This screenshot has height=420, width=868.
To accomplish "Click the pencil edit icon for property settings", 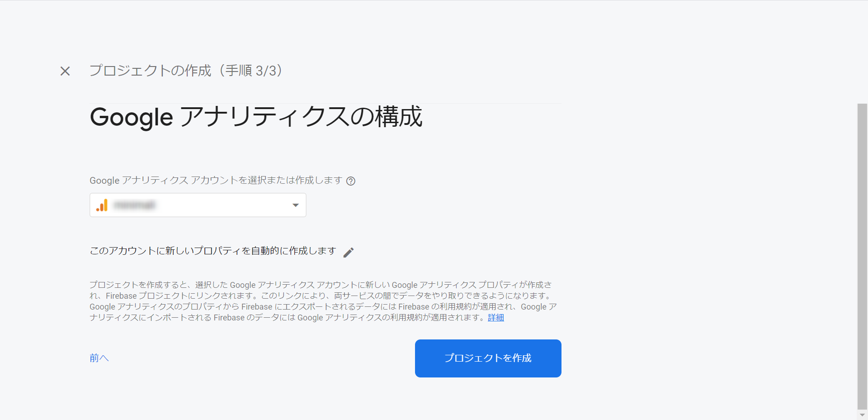I will click(x=348, y=252).
